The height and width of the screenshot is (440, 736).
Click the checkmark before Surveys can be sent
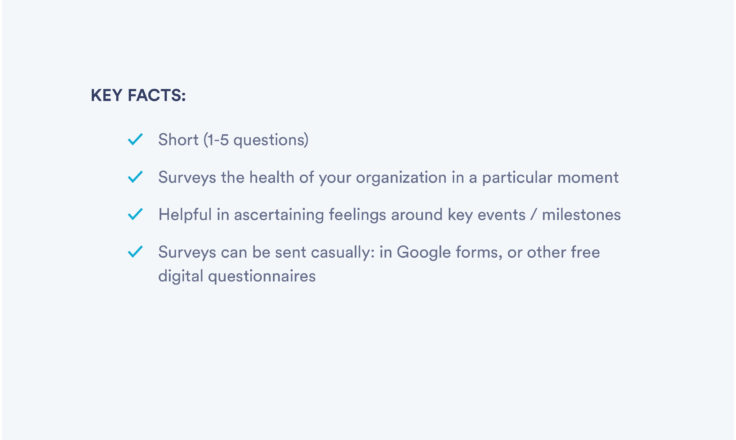[135, 252]
